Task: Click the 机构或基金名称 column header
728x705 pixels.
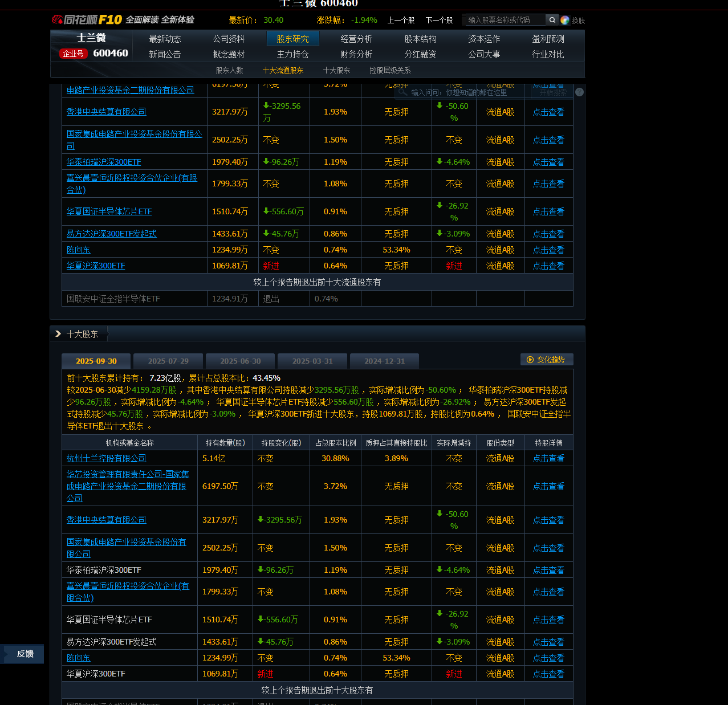Action: (129, 443)
